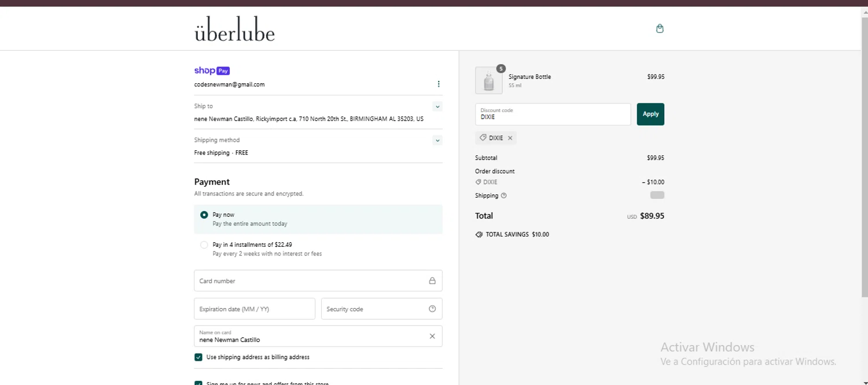This screenshot has height=385, width=868.
Task: Remove the DIXIE discount tag
Action: pos(510,138)
